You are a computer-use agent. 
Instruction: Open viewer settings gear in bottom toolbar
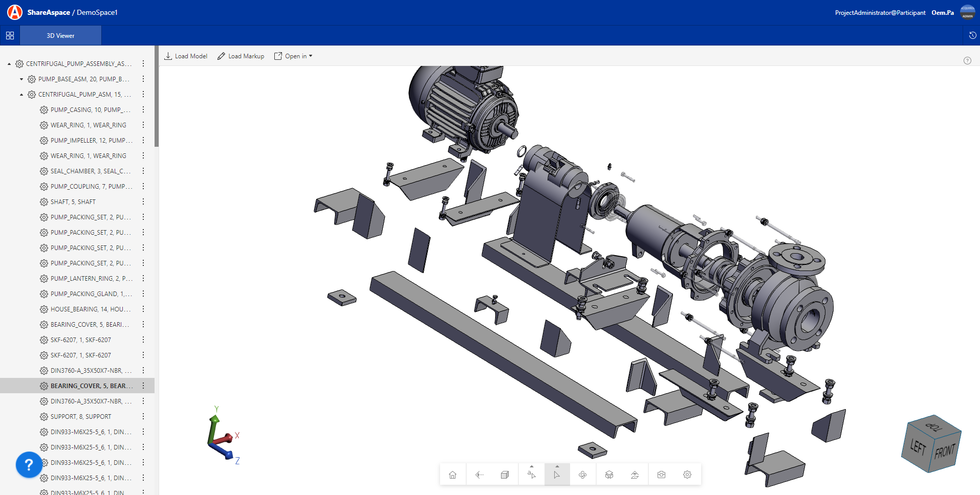[687, 475]
